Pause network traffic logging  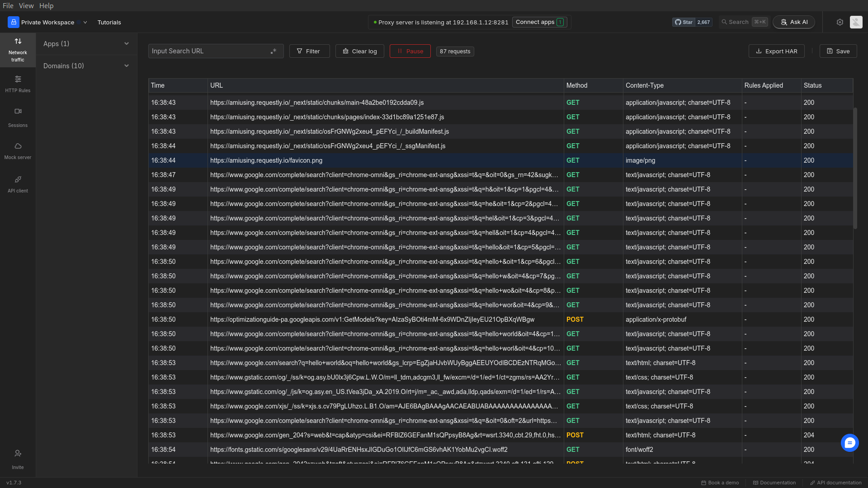(x=410, y=52)
